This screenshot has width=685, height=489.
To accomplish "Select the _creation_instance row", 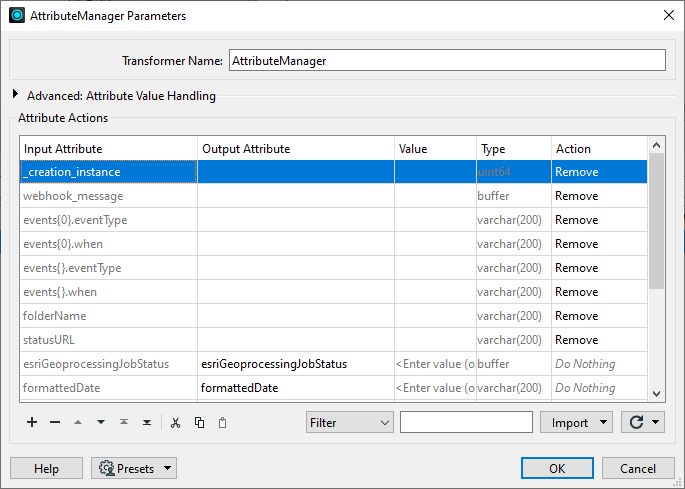I will (x=333, y=172).
